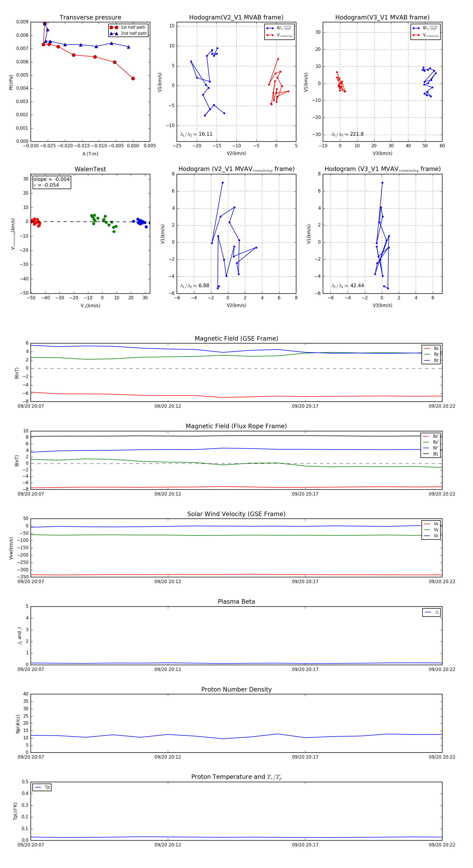
Task: Select the βp legend entry in Plasma Beta
Action: pos(431,612)
